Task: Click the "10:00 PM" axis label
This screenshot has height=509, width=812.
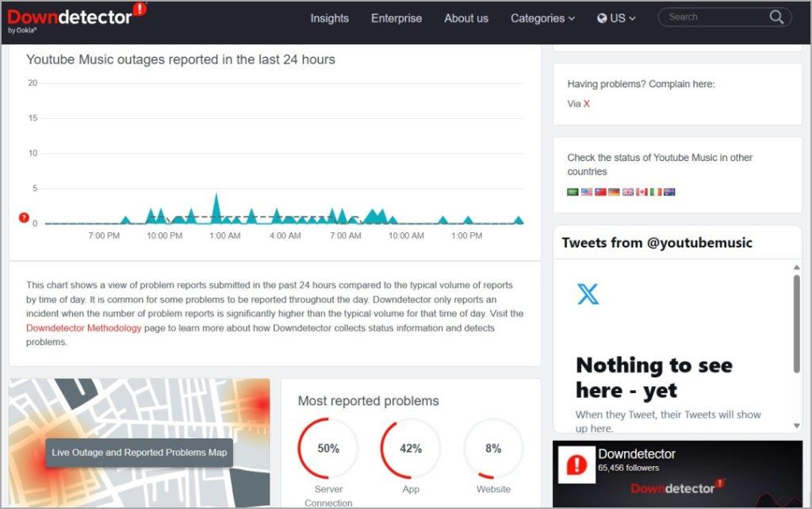Action: (x=165, y=235)
